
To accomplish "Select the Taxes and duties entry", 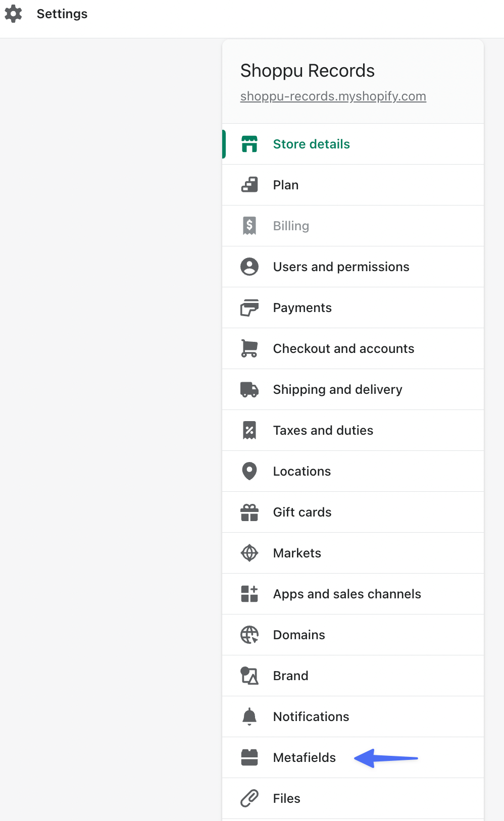I will click(323, 430).
